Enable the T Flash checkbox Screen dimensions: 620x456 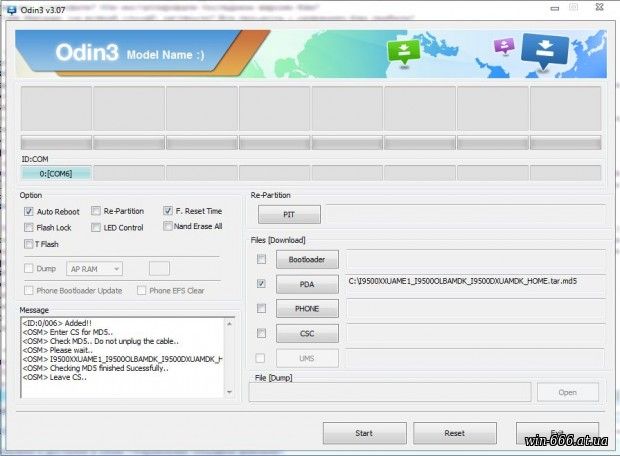tap(28, 244)
